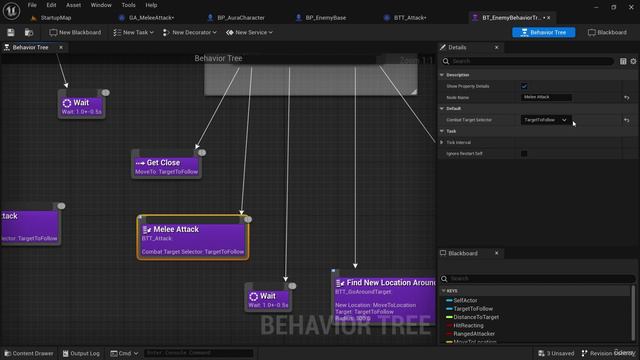Open Details panel settings gear
The image size is (640, 360).
633,61
